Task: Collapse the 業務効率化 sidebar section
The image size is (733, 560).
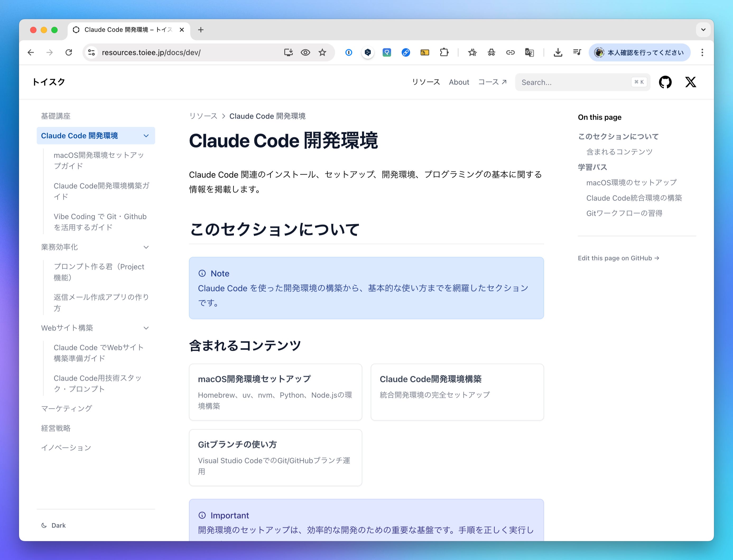Action: pyautogui.click(x=146, y=247)
